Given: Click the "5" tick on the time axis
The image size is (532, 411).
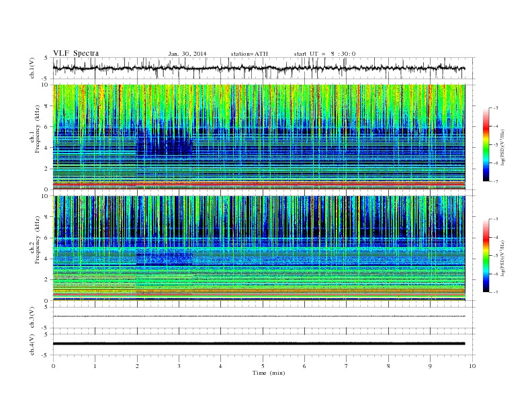Looking at the screenshot, I should coord(263,366).
